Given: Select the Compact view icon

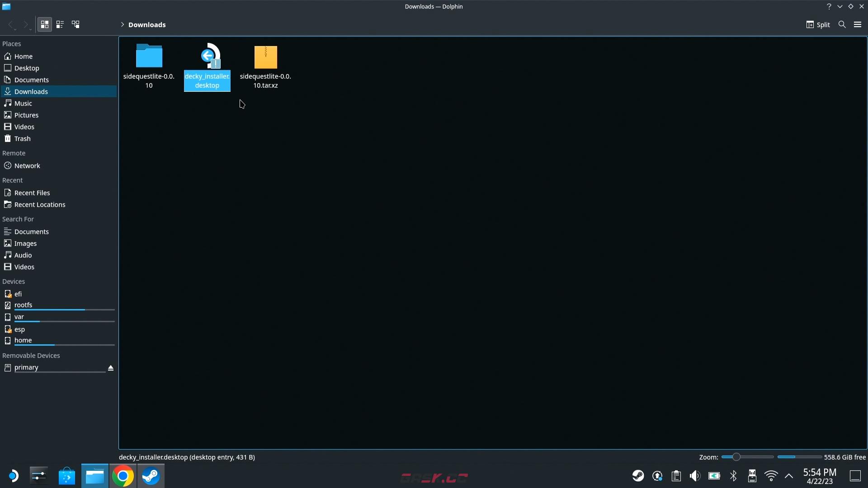Looking at the screenshot, I should pyautogui.click(x=60, y=24).
